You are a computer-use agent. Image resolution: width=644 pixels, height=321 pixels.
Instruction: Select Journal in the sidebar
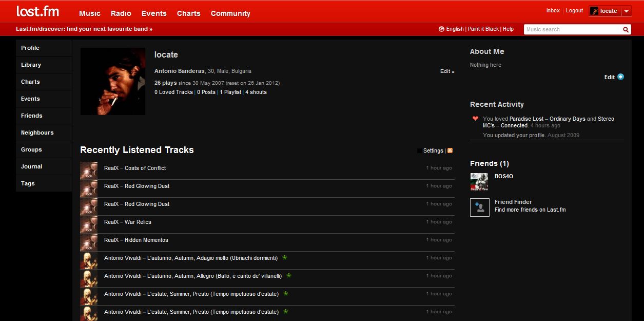coord(44,166)
